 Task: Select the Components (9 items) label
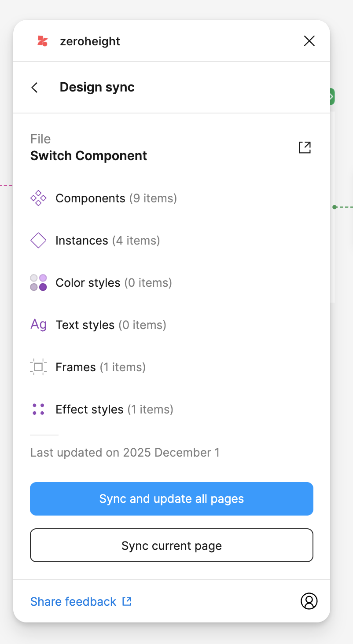pos(116,198)
